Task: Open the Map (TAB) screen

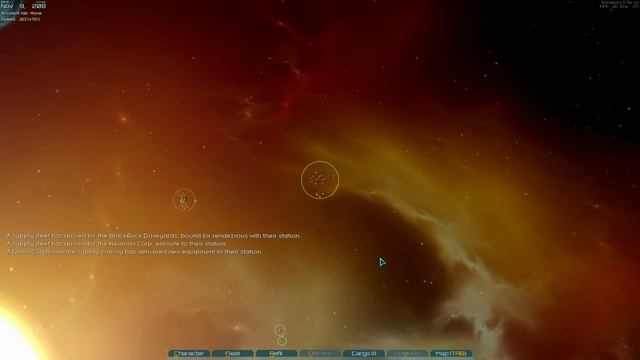Action: [451, 353]
